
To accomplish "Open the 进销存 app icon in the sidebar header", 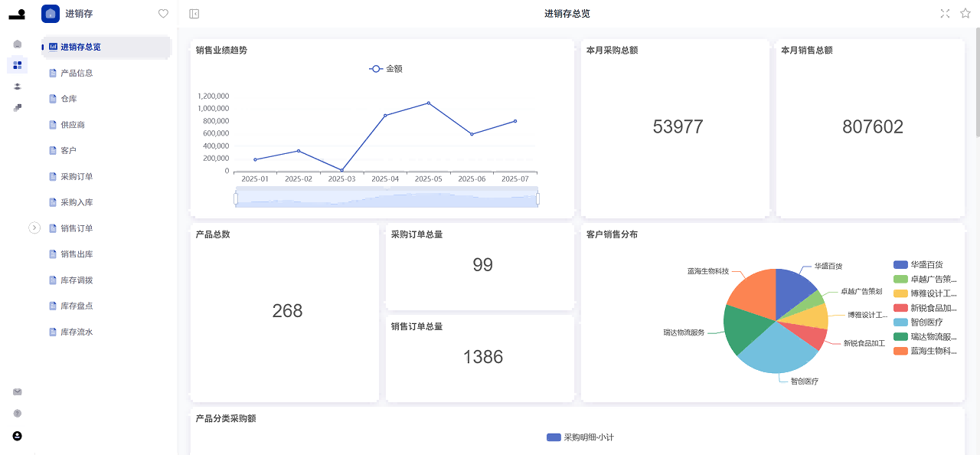I will pos(51,13).
